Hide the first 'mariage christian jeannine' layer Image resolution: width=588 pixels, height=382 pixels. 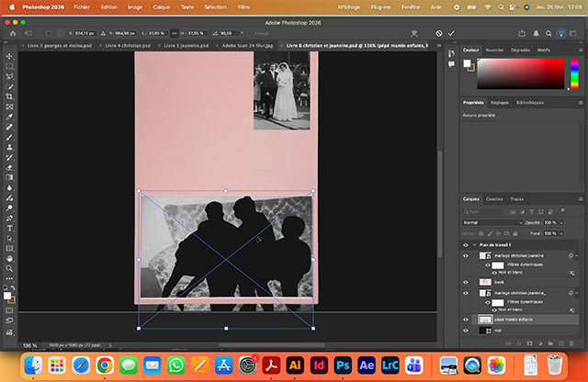(x=466, y=256)
